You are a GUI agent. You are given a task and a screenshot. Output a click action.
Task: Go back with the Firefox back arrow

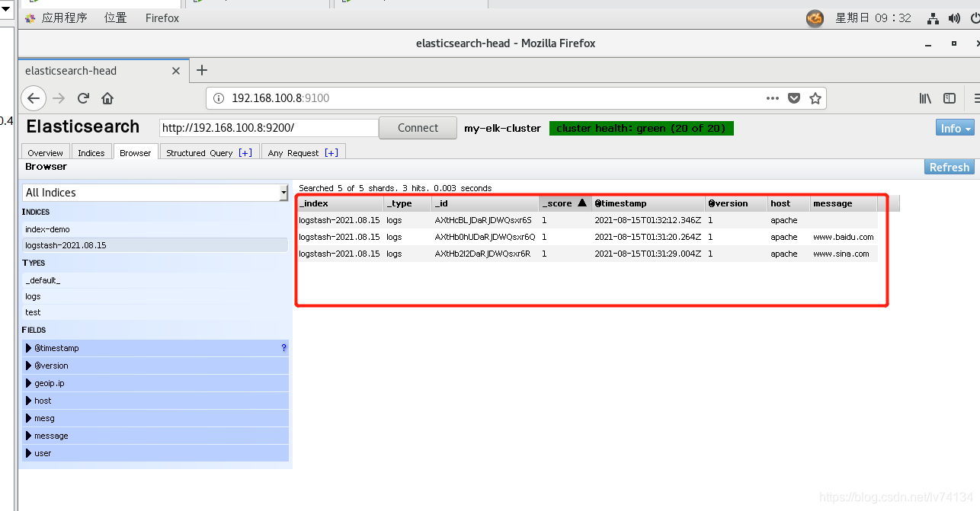34,98
